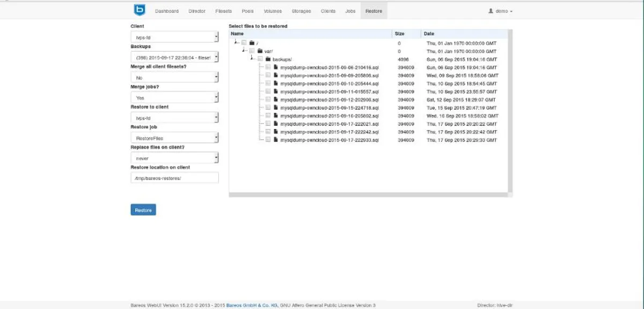This screenshot has height=309, width=644.
Task: Click the Date column header
Action: click(x=464, y=33)
